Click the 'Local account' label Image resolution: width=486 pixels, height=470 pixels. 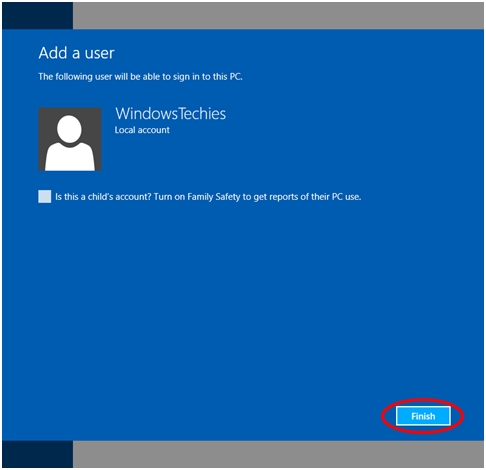(x=142, y=130)
